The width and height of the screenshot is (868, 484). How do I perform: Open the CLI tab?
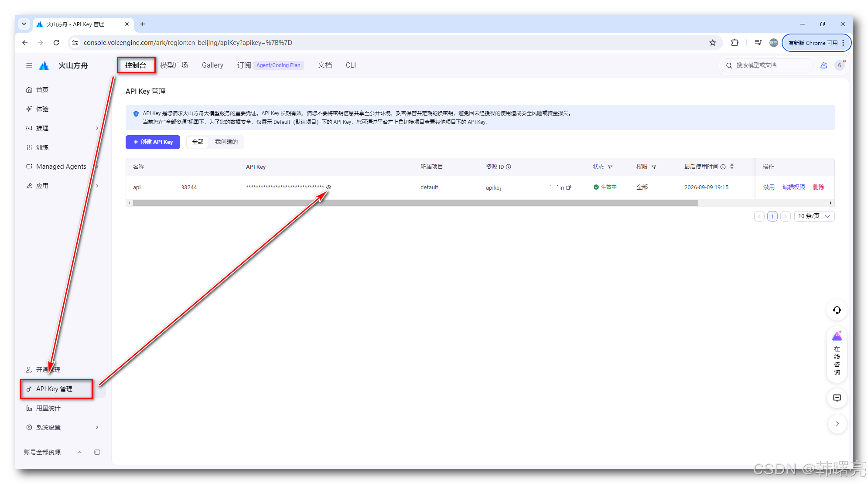coord(351,65)
